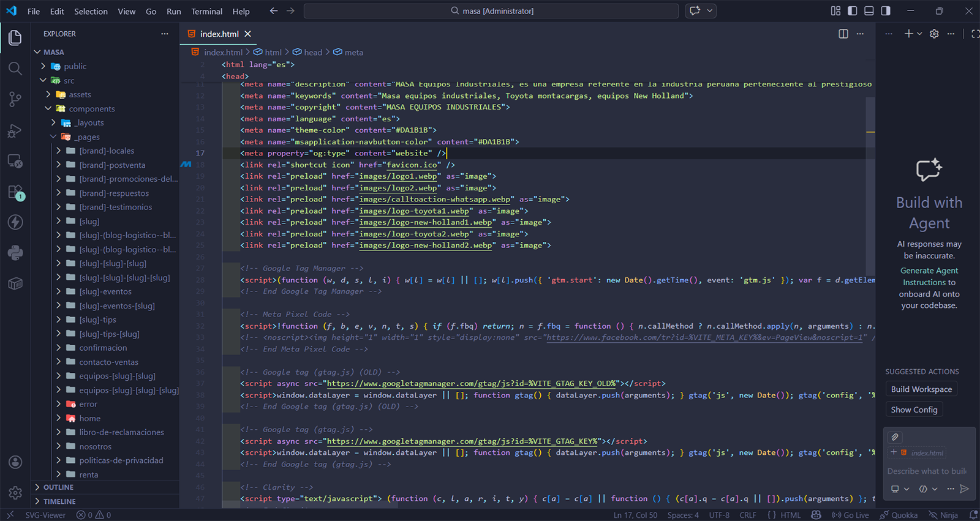The height and width of the screenshot is (521, 980).
Task: Open Manage gear in activity bar
Action: 15,492
